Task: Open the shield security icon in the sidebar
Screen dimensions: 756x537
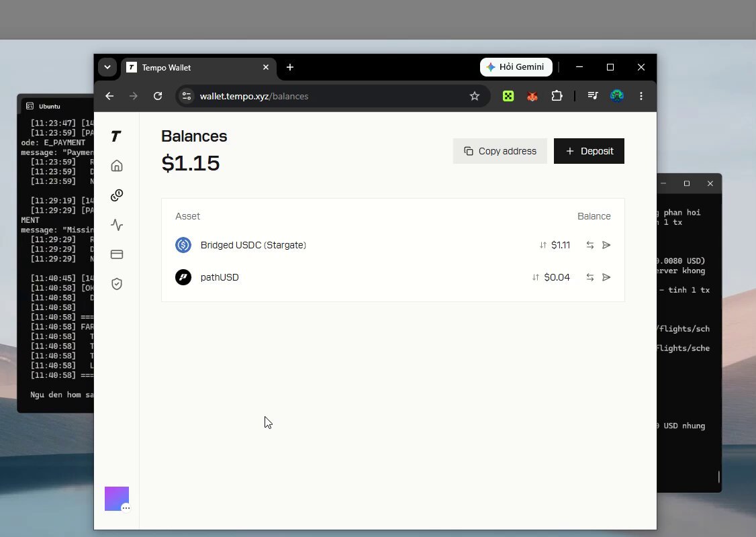Action: pyautogui.click(x=117, y=284)
